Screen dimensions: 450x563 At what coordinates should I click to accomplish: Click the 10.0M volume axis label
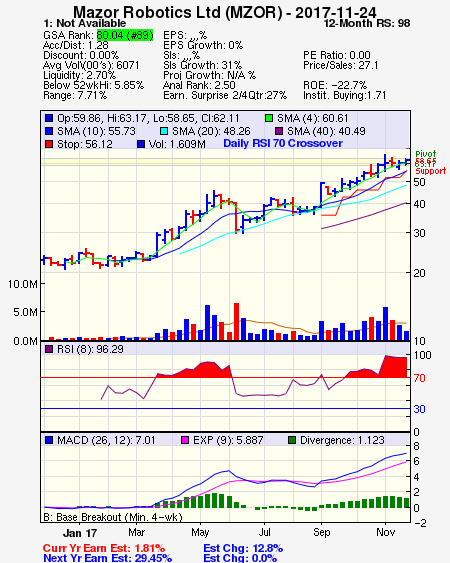(x=23, y=284)
